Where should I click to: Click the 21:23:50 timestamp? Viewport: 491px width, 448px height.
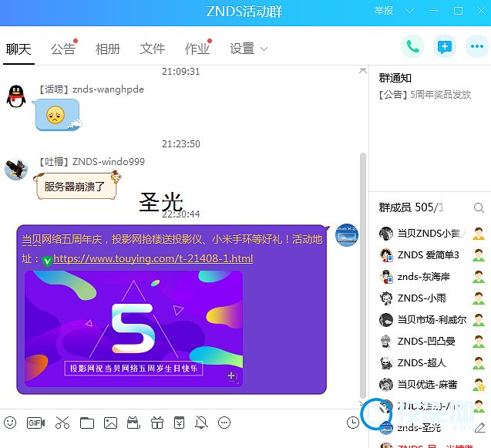point(181,144)
